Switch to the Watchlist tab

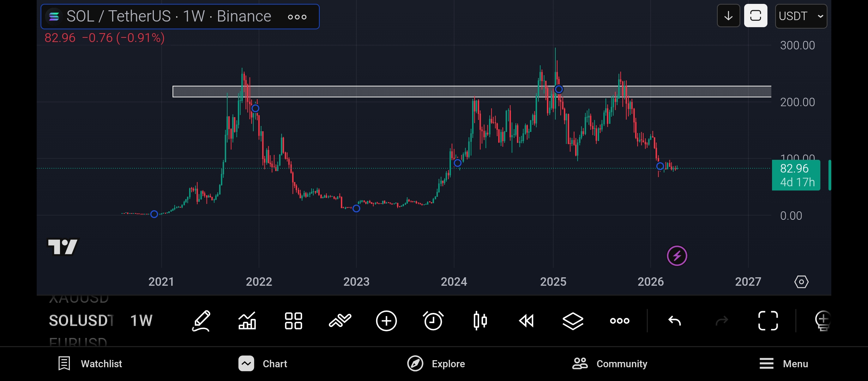90,364
